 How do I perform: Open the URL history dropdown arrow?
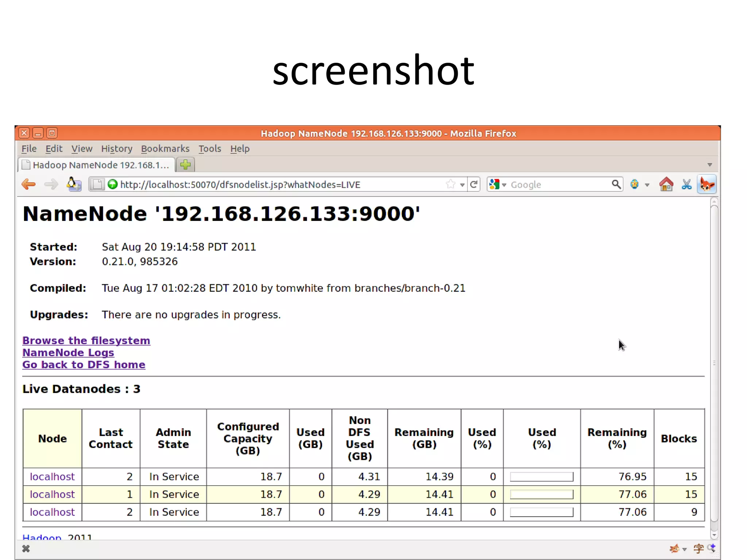[462, 185]
